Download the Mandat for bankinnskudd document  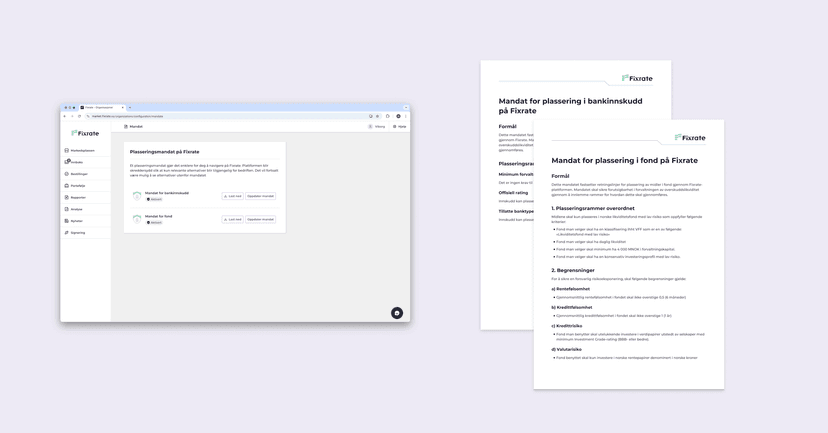[x=232, y=196]
